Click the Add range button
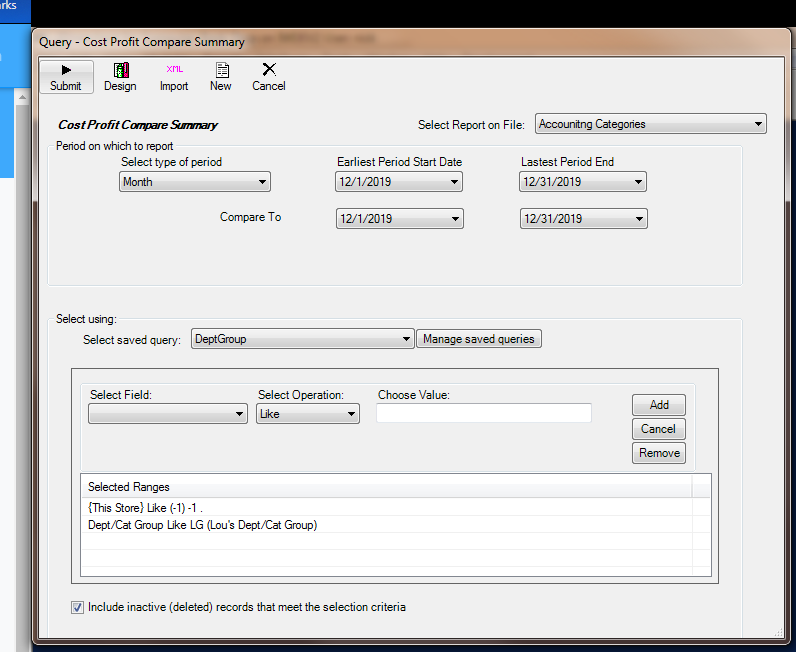Screen dimensions: 796x652 pyautogui.click(x=659, y=405)
